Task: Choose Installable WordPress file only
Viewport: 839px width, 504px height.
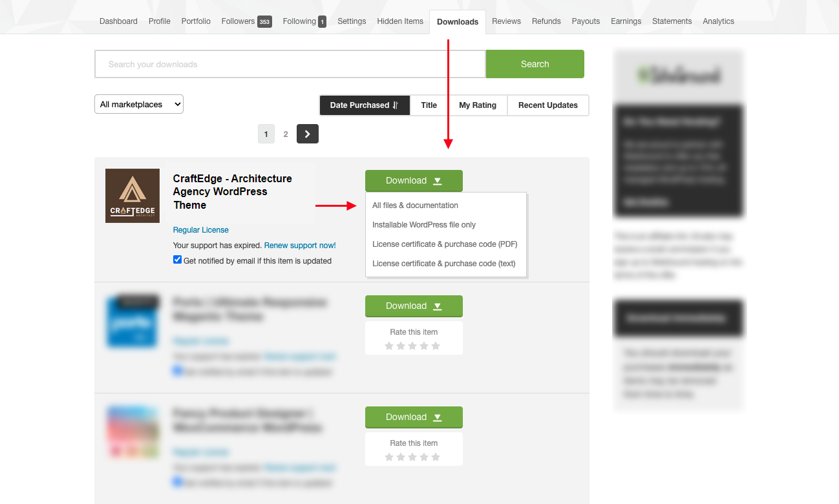Action: [423, 225]
